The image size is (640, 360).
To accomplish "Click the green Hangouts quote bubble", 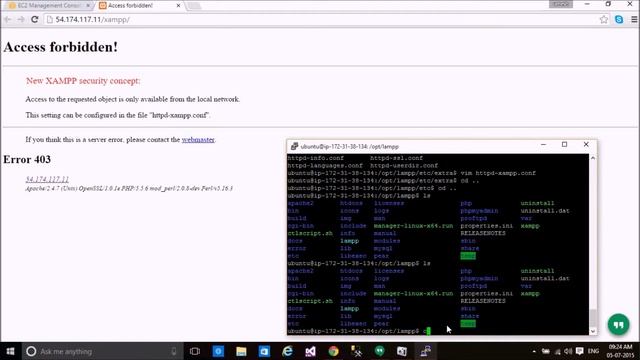I will pos(618,324).
